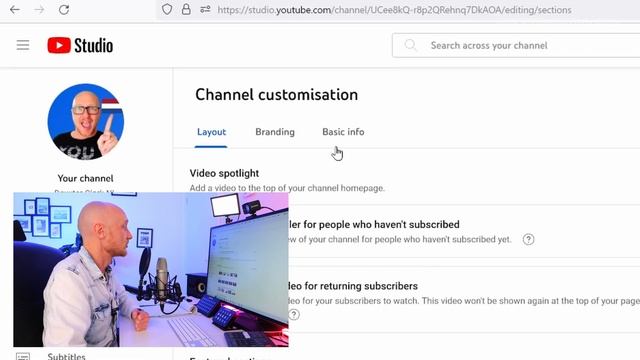Click the webcam picture-in-picture overlay

(151, 269)
